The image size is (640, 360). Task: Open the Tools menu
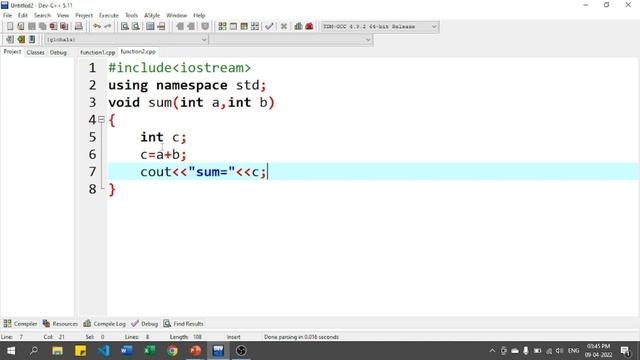click(131, 16)
